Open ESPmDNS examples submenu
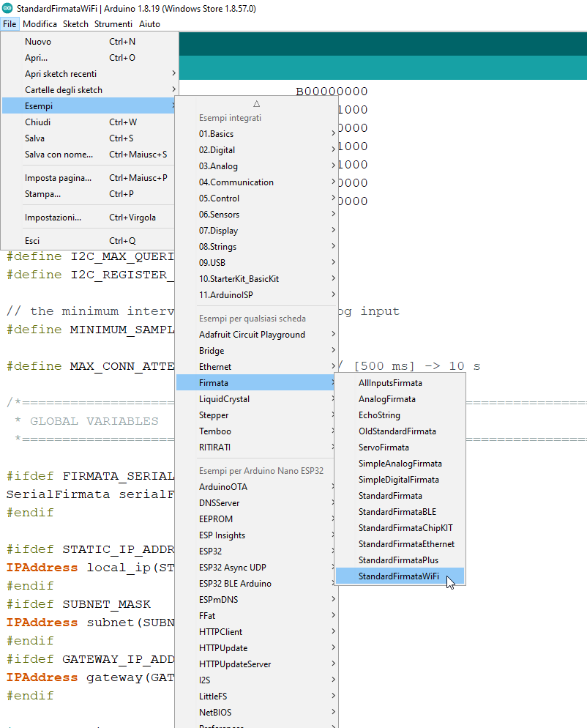The width and height of the screenshot is (587, 728). pos(257,600)
